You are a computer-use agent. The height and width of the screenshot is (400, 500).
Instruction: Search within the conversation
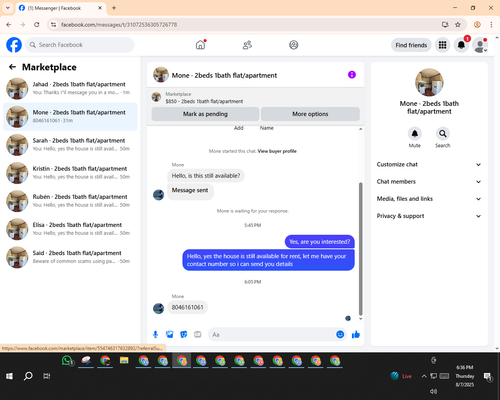(442, 134)
